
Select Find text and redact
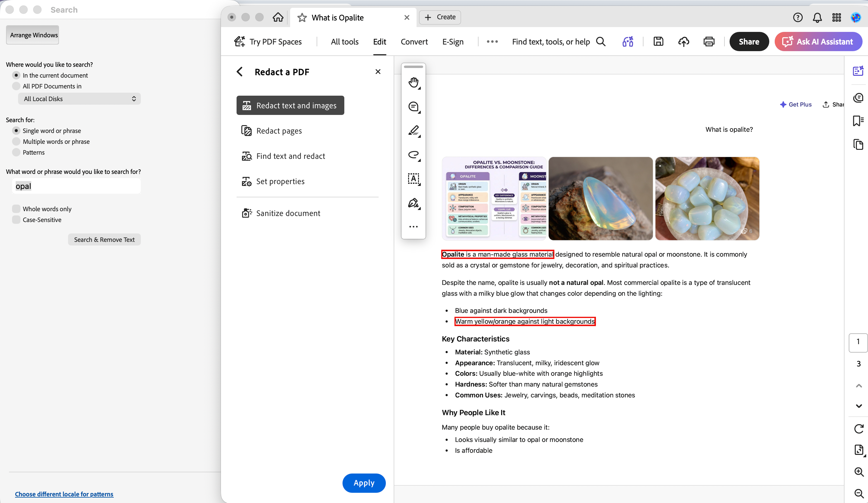tap(283, 156)
